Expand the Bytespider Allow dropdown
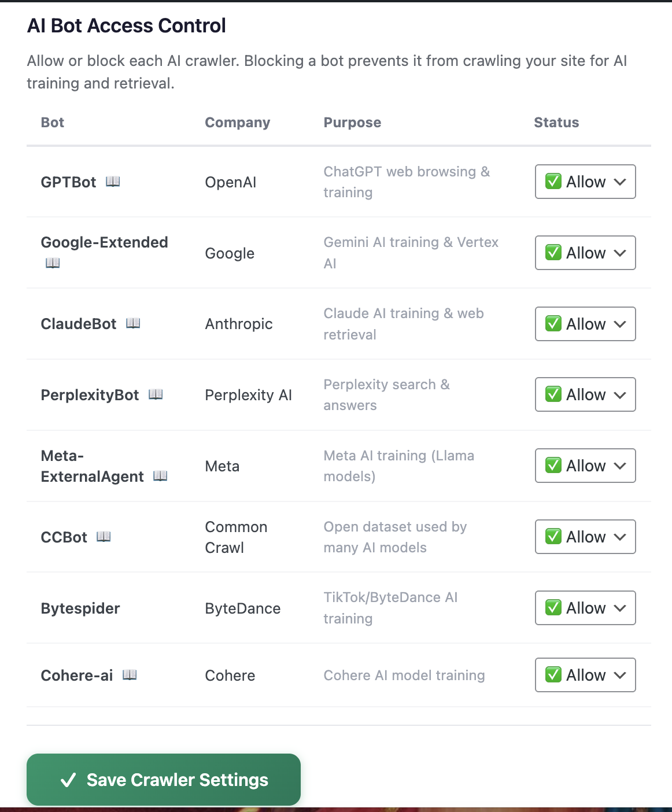 coord(585,608)
